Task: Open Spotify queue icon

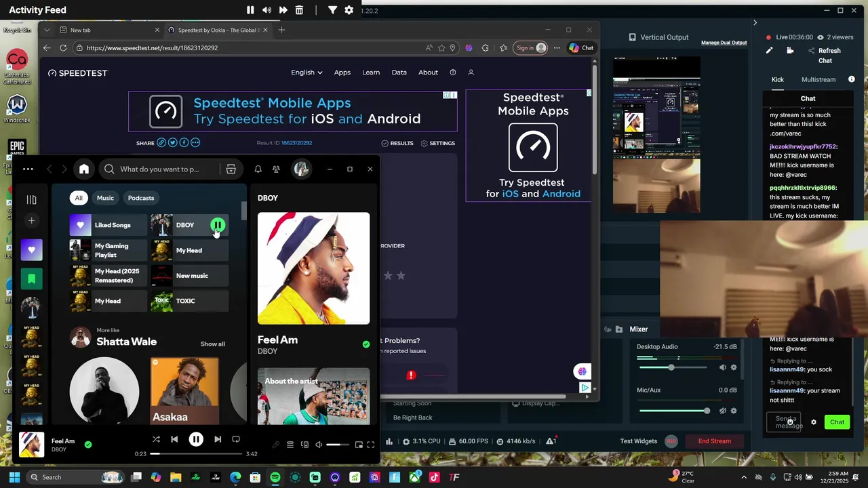Action: point(290,445)
